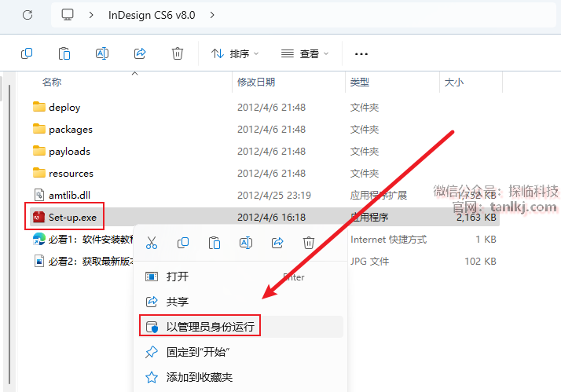Click the left pane vertical scrollbar
This screenshot has height=392, width=561.
tap(9, 234)
